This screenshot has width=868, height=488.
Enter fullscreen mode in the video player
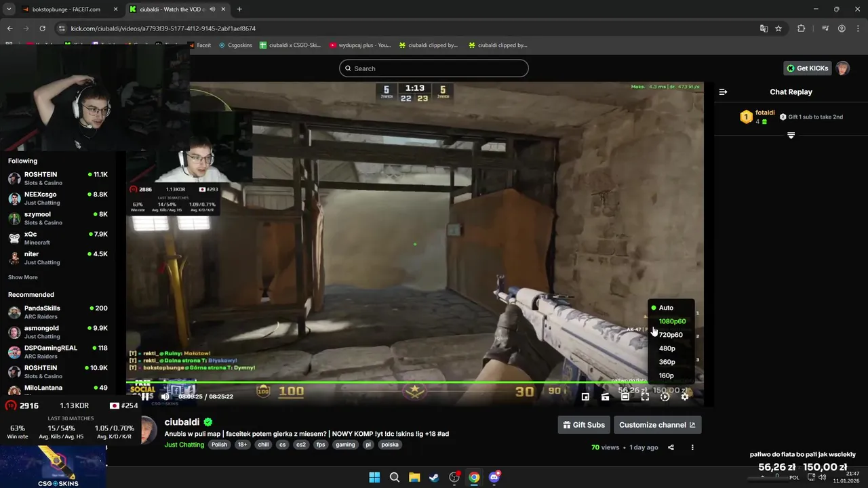click(645, 396)
